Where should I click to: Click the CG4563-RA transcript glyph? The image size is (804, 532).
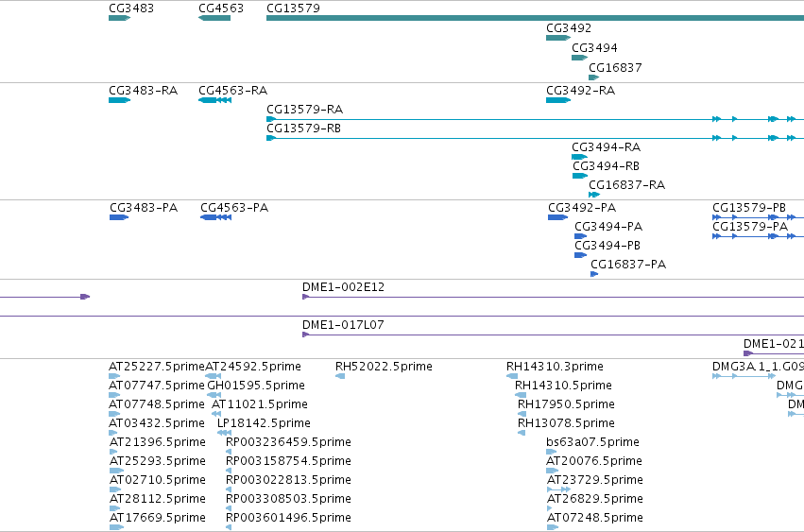pyautogui.click(x=214, y=100)
